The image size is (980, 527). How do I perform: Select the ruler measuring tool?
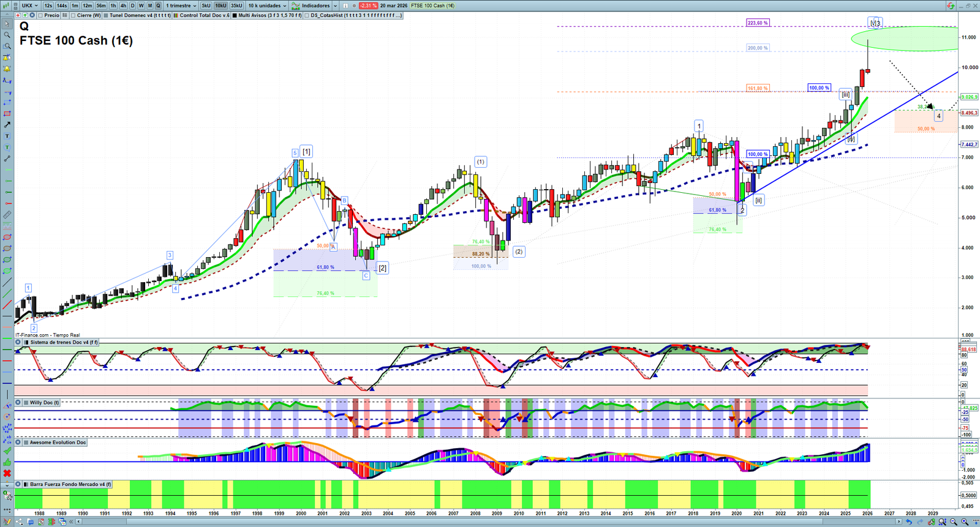(x=7, y=215)
